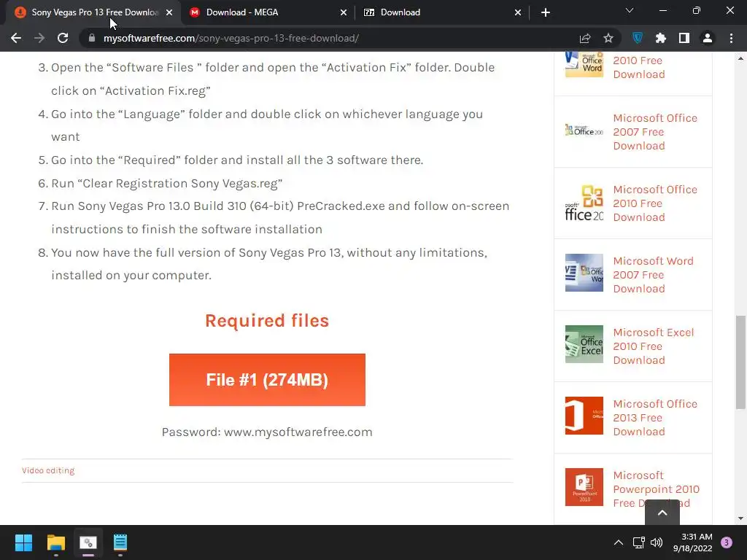Open Microsoft Office 2013 Free Download

coord(655,418)
